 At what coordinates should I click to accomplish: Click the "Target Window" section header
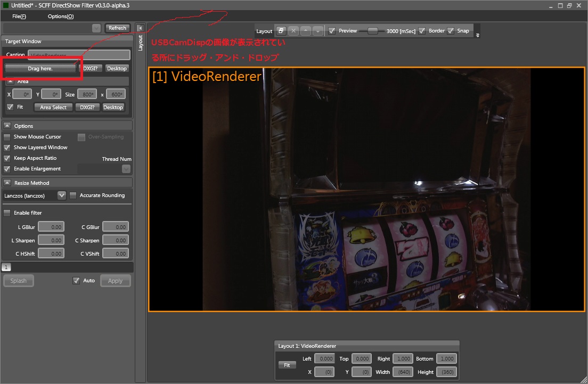point(23,41)
